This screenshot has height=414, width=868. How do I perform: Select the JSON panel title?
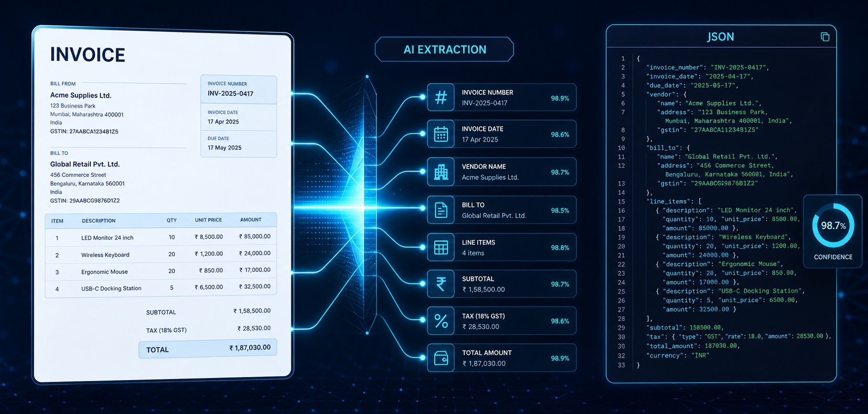(720, 37)
